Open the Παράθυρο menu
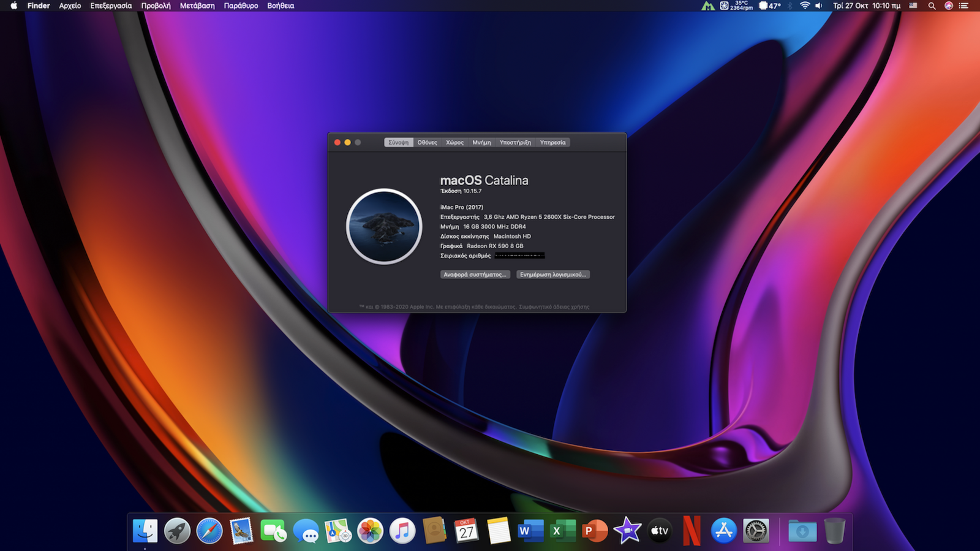The height and width of the screenshot is (551, 980). 241,6
